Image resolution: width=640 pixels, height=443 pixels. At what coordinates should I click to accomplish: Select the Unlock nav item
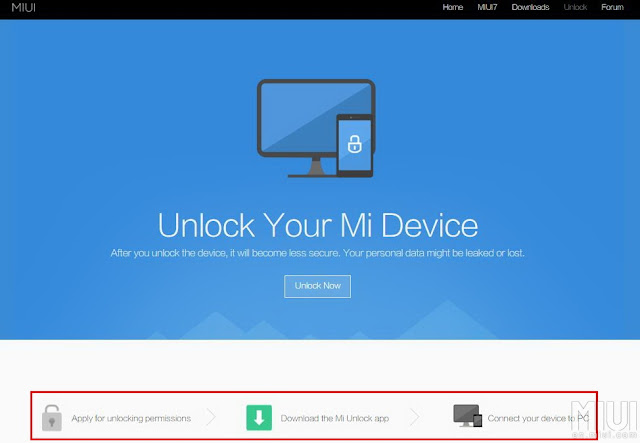[x=575, y=7]
